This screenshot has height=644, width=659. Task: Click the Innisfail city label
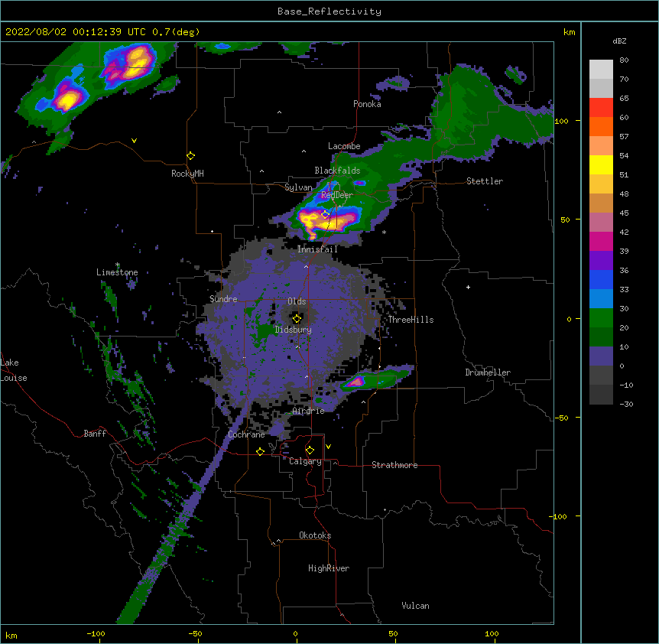point(317,249)
